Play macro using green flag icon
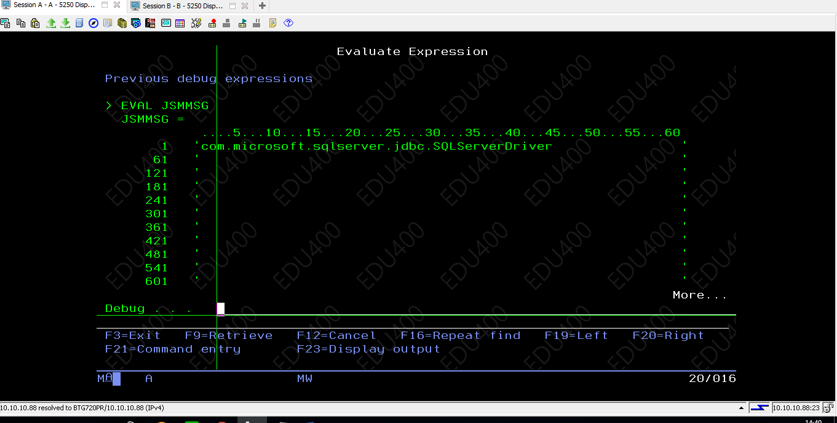The width and height of the screenshot is (837, 423). [x=242, y=23]
